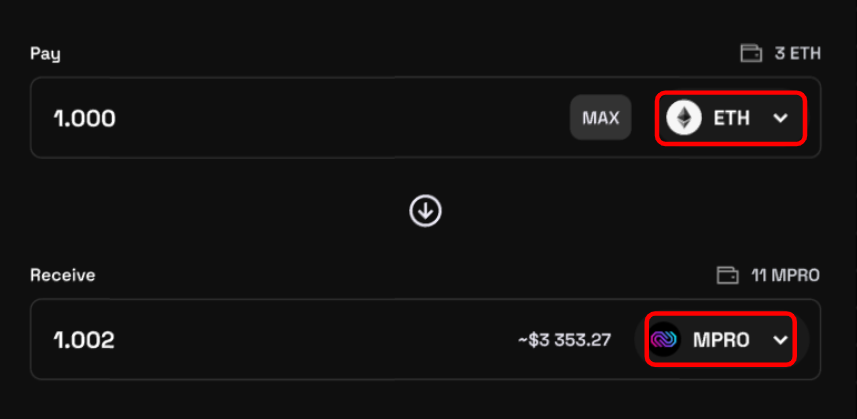
Task: Click the Pay section label
Action: [x=45, y=54]
